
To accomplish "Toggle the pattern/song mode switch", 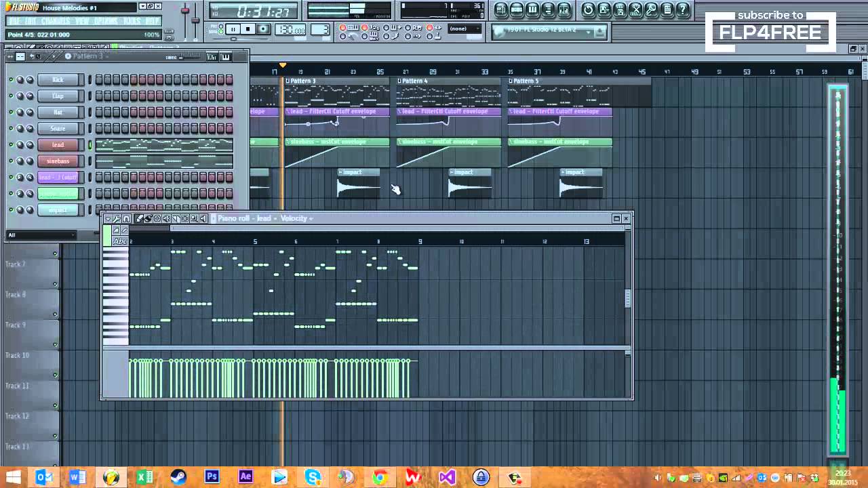I will pos(221,29).
